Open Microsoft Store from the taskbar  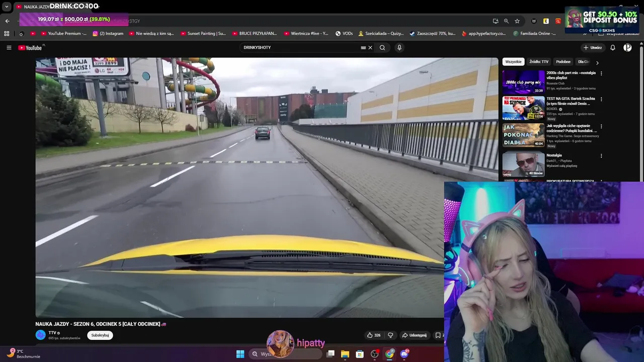point(360,354)
